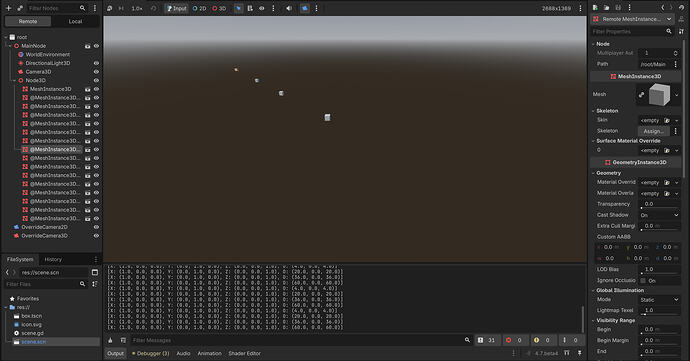The width and height of the screenshot is (690, 361).
Task: Open the scene tree options menu
Action: tap(95, 8)
